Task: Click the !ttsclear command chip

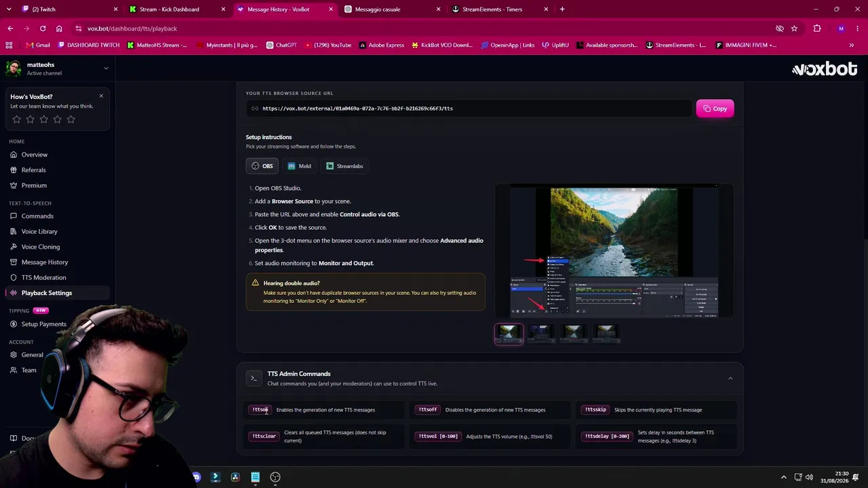Action: [264, 436]
